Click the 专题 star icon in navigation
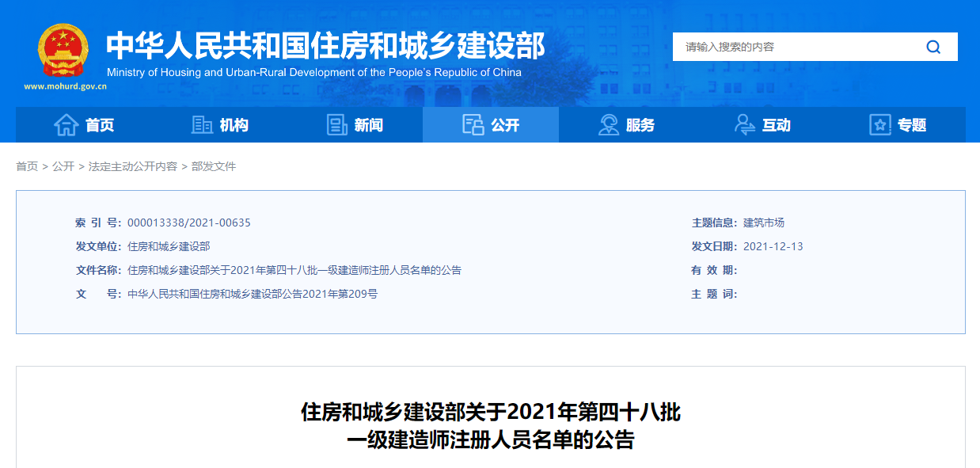980x468 pixels. 879,124
